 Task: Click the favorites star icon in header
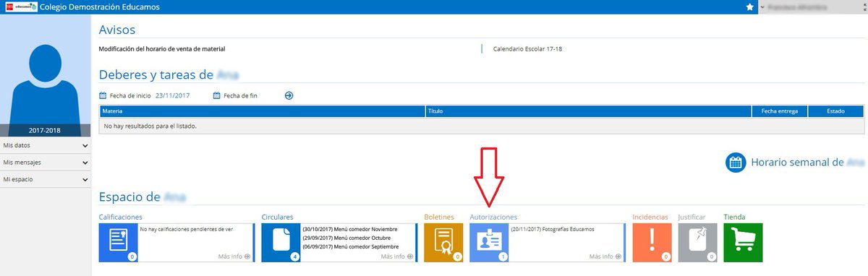point(750,7)
